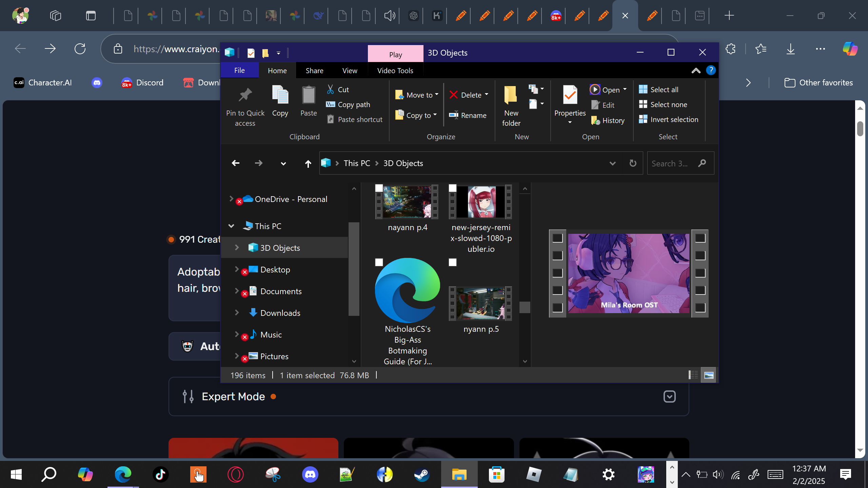Open Discord from the Windows taskbar
The image size is (868, 488).
[x=310, y=474]
